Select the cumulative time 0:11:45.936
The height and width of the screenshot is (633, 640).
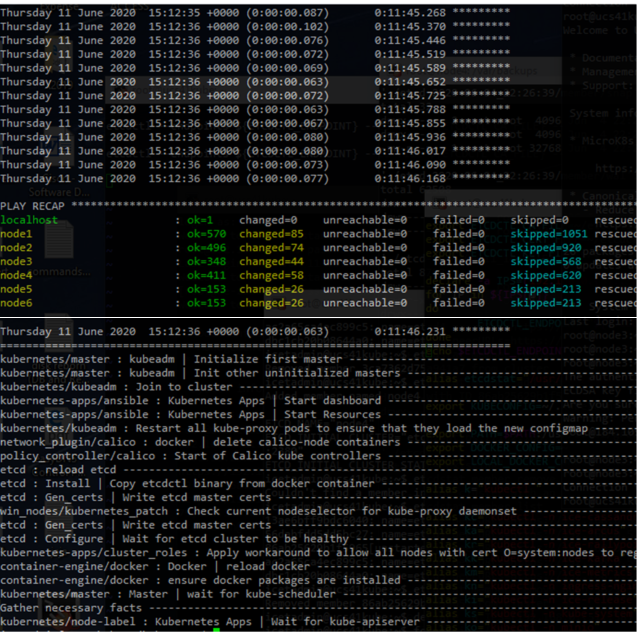(x=410, y=137)
